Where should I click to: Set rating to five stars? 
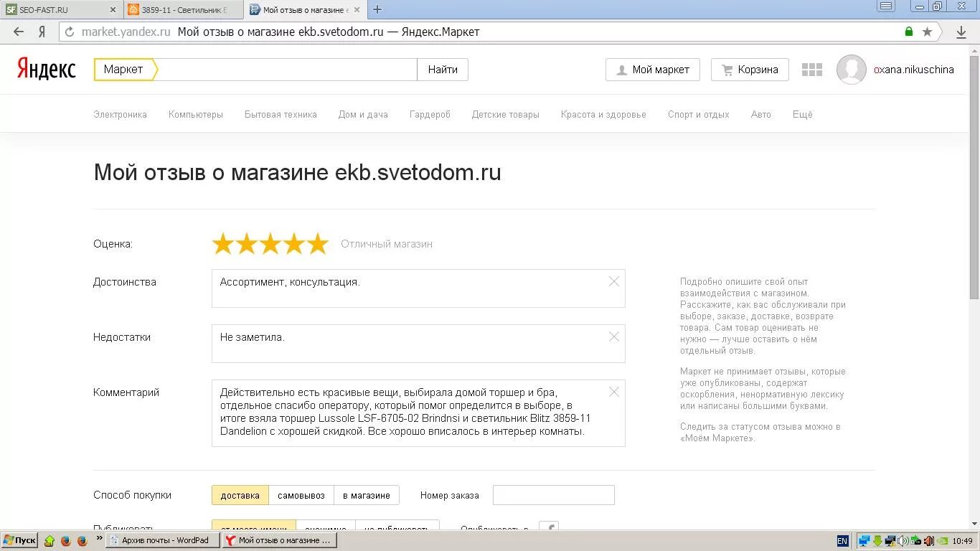coord(317,244)
